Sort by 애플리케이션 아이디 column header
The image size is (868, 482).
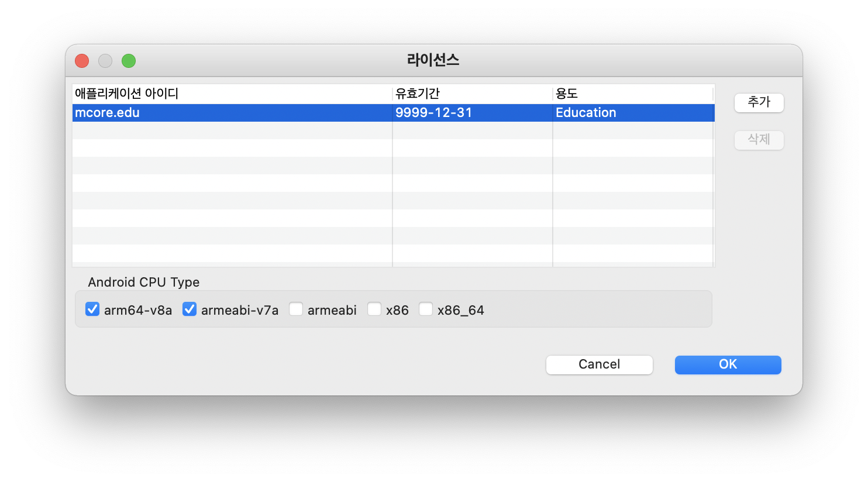coord(232,94)
